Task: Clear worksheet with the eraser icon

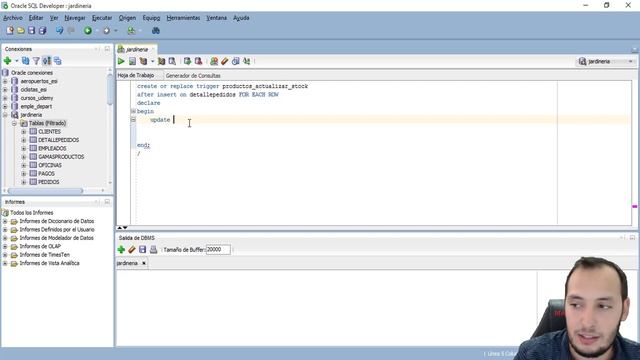Action: [x=224, y=61]
